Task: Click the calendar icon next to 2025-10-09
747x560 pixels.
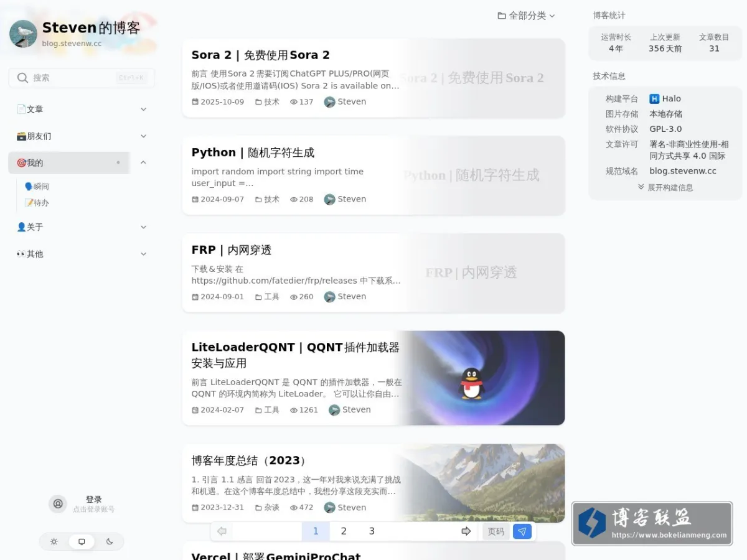Action: click(x=195, y=102)
